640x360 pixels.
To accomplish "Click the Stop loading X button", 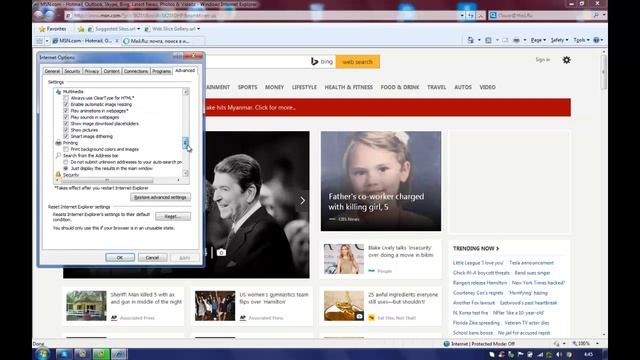I will pos(480,15).
